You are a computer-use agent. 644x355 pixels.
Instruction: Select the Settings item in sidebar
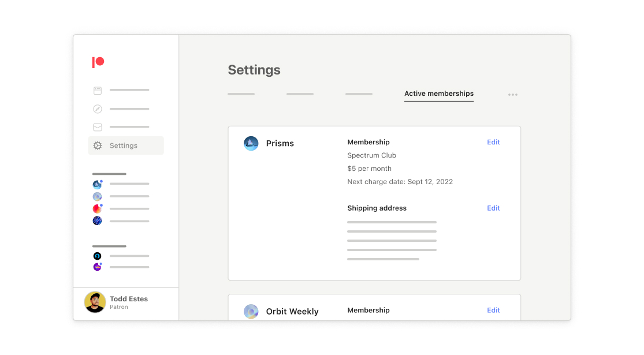click(124, 146)
